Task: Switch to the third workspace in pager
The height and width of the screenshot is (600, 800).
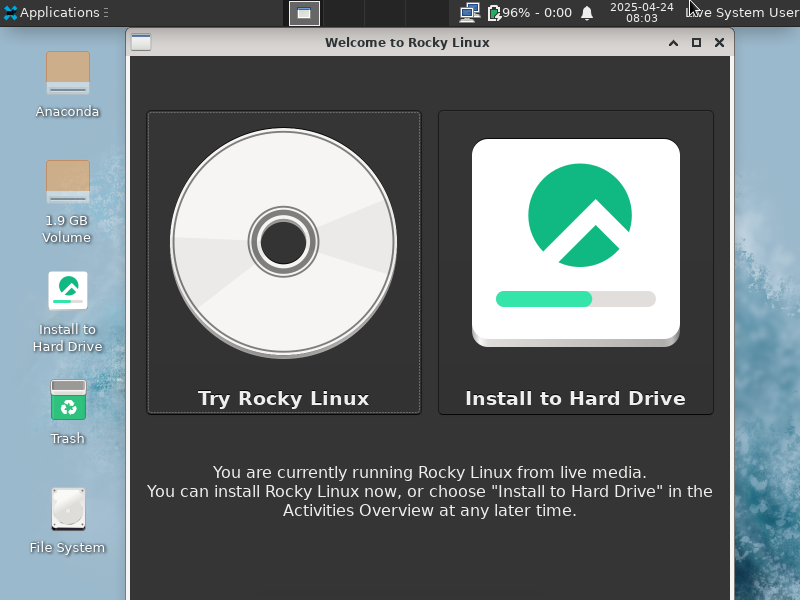Action: coord(385,13)
